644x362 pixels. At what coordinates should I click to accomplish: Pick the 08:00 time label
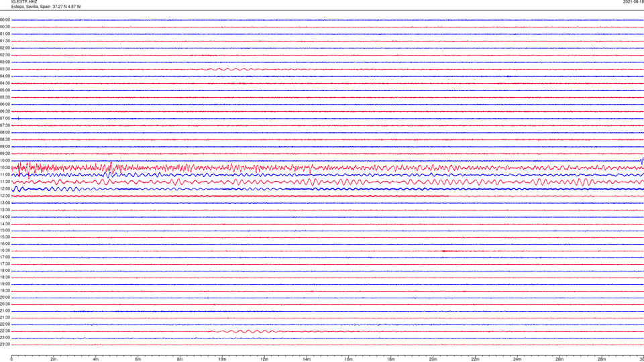tap(5, 133)
